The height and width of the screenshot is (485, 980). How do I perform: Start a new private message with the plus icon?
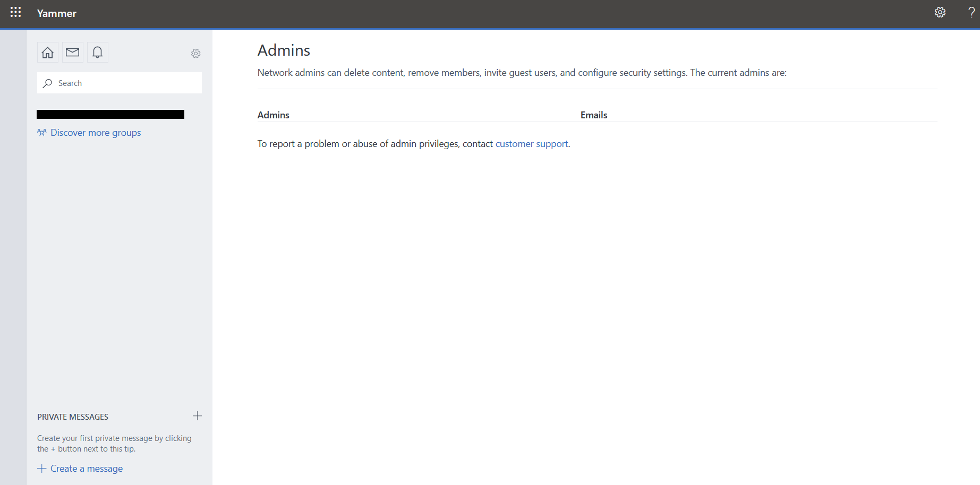[197, 416]
